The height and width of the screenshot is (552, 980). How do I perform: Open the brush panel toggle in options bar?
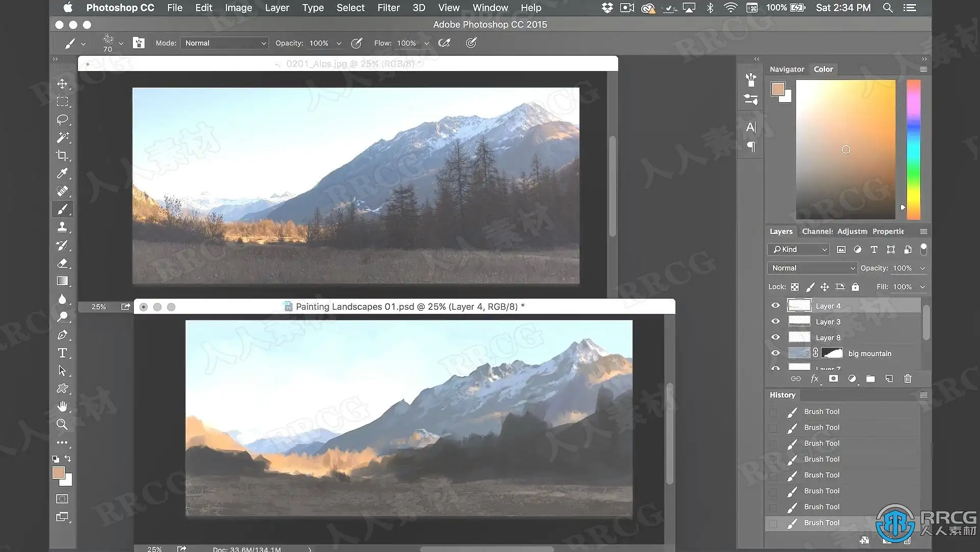tap(139, 43)
